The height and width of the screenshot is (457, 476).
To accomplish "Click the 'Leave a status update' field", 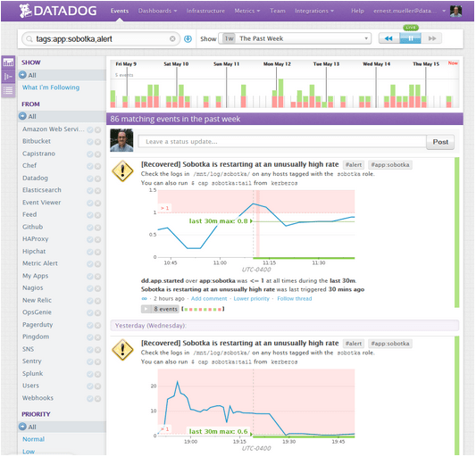I will click(x=282, y=142).
